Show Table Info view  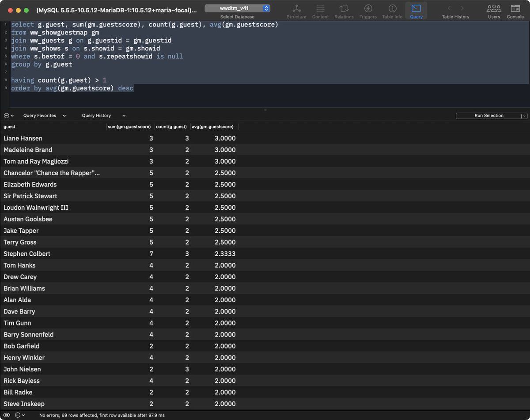point(392,11)
